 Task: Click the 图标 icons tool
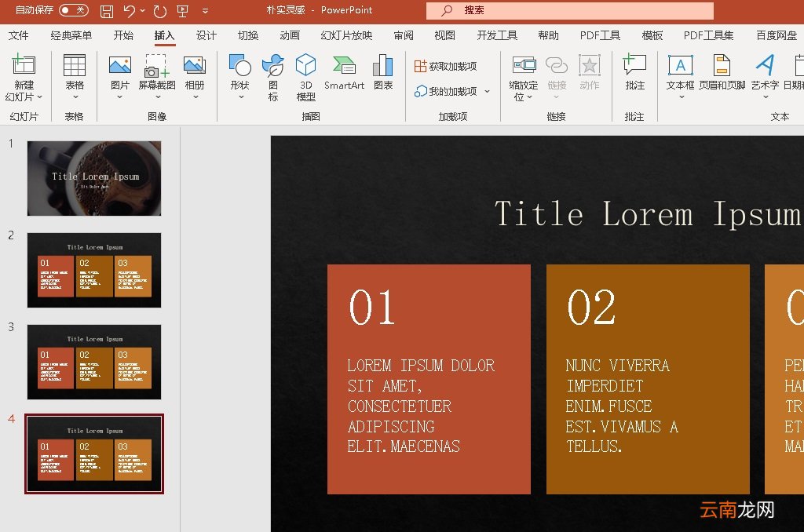[272, 75]
